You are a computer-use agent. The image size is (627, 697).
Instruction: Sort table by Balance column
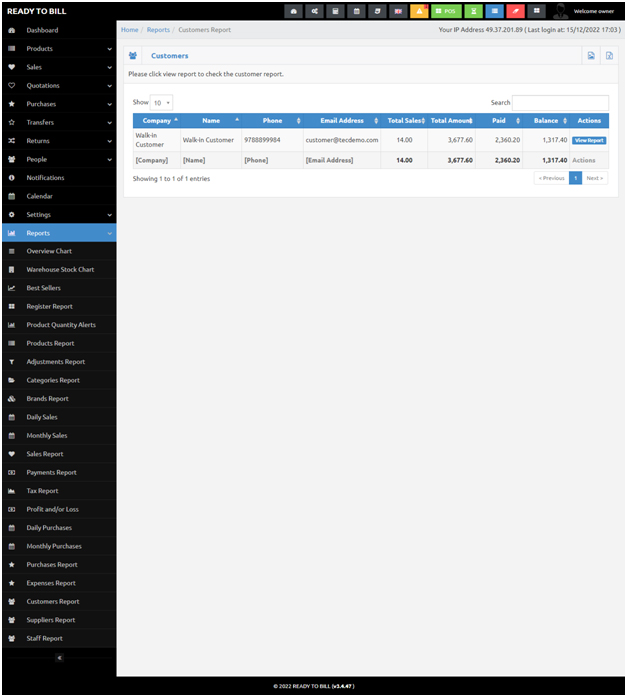pyautogui.click(x=546, y=120)
